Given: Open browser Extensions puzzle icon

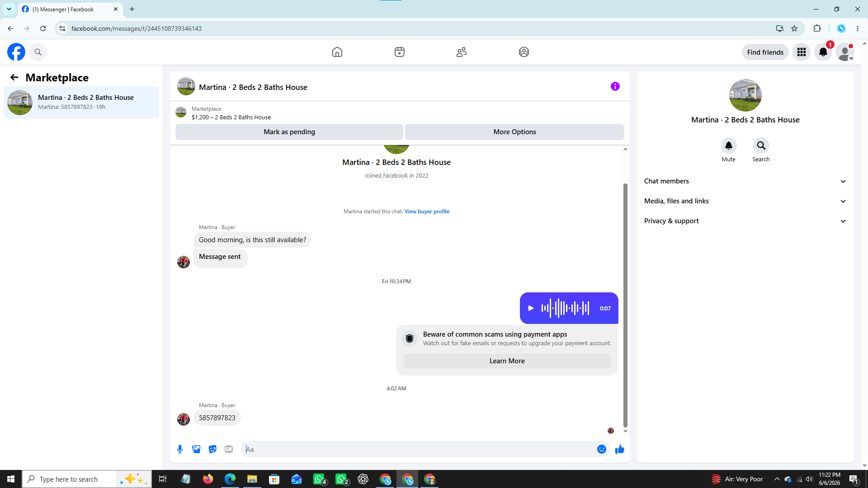Looking at the screenshot, I should [x=817, y=28].
